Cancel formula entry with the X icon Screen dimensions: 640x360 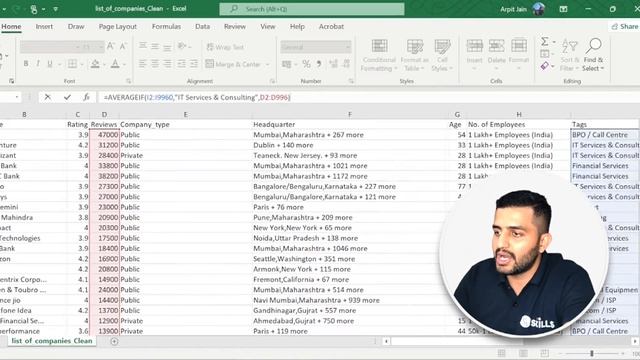48,97
